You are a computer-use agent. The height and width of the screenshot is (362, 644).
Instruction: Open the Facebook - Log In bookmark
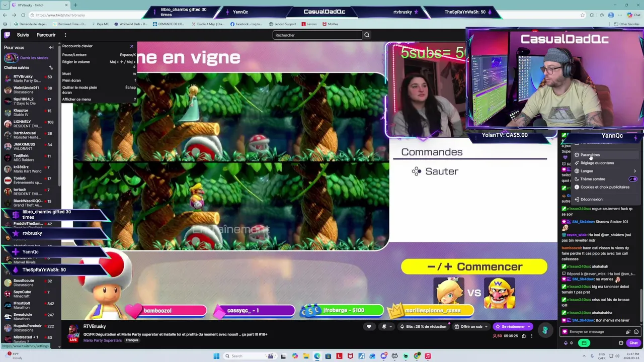247,24
